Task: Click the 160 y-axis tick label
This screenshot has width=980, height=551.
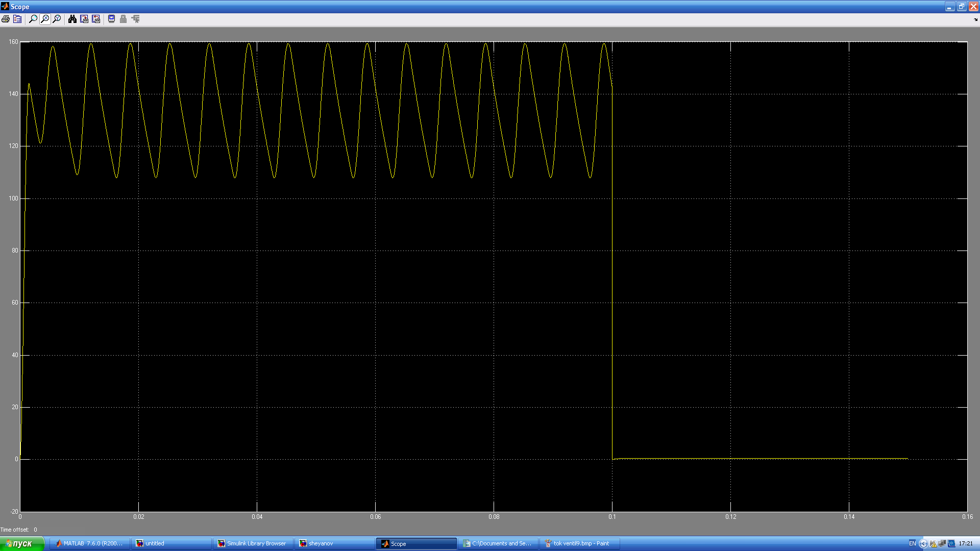Action: coord(13,42)
